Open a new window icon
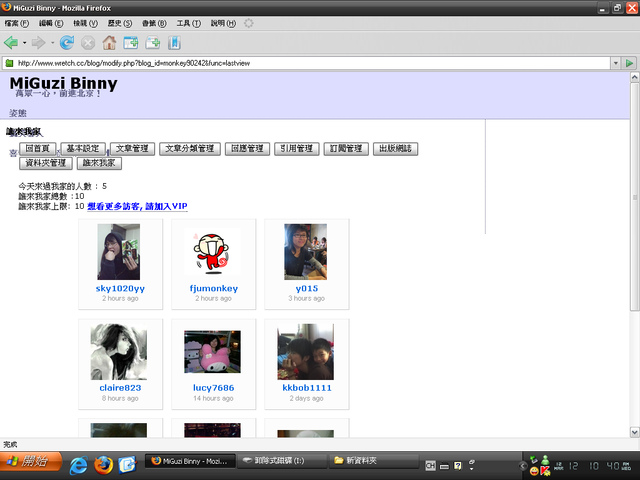The height and width of the screenshot is (480, 640). 153,42
